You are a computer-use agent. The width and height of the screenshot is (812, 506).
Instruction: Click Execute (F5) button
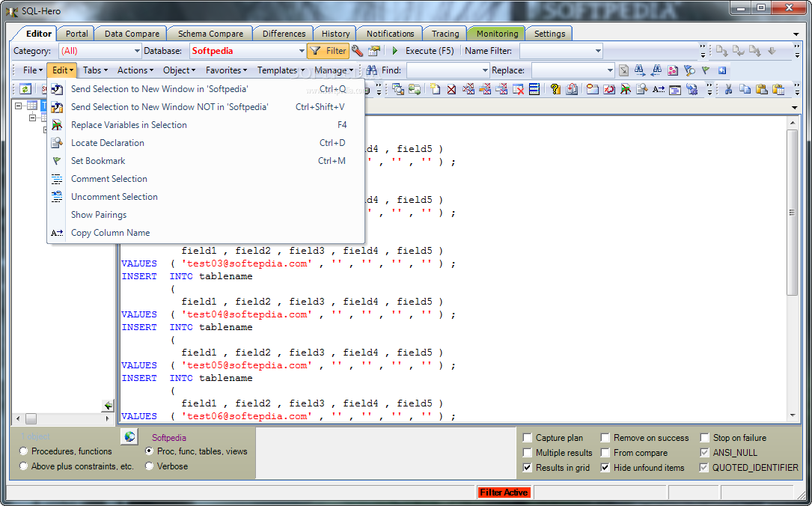click(423, 51)
